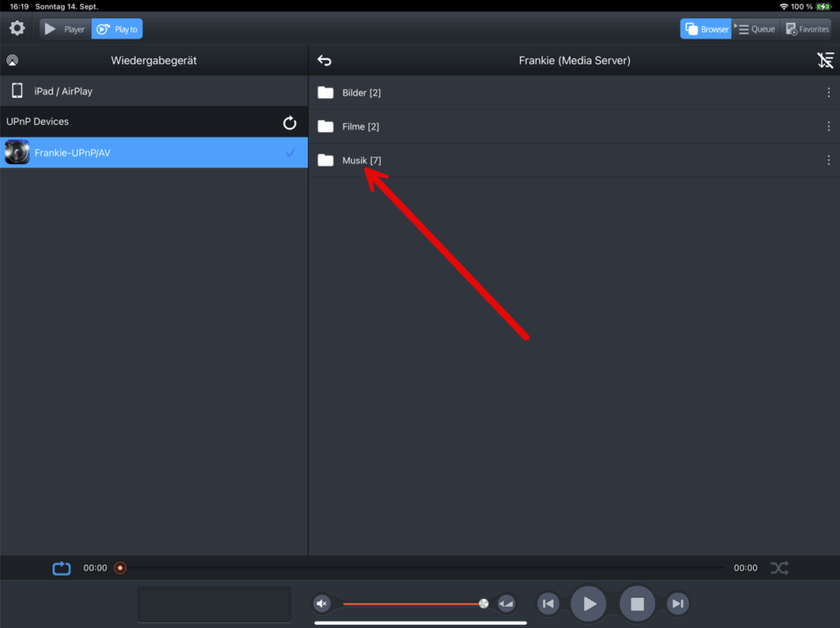Mute the volume with speaker icon

(322, 604)
